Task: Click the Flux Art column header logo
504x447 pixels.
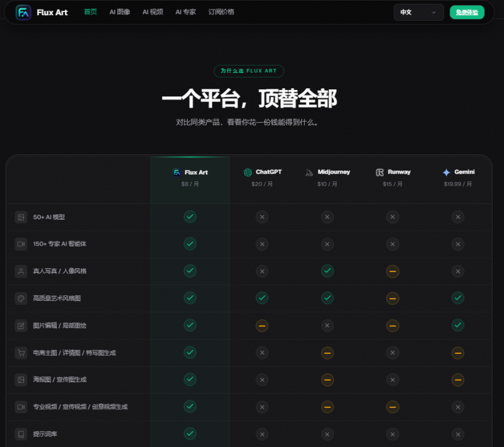Action: (x=177, y=173)
